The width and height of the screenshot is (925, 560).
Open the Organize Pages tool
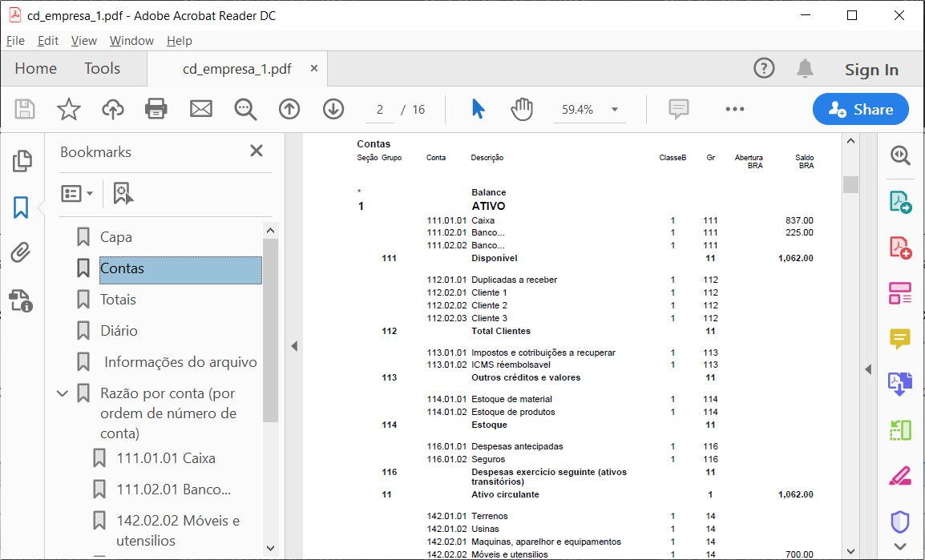click(900, 430)
